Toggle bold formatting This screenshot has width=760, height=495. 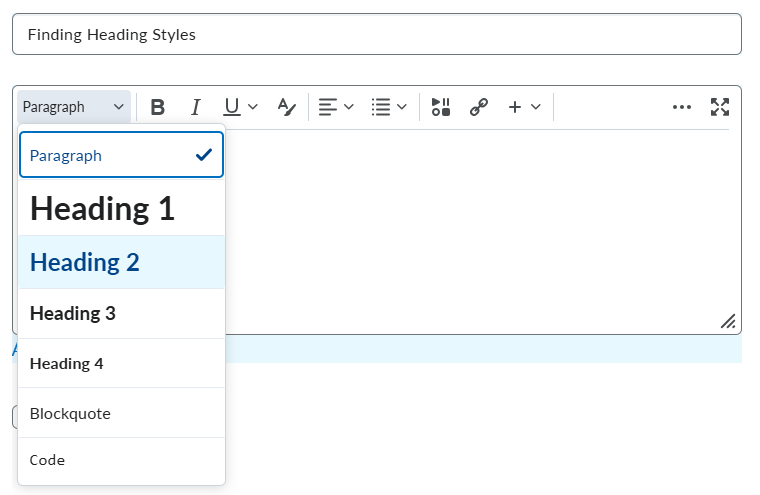(157, 107)
